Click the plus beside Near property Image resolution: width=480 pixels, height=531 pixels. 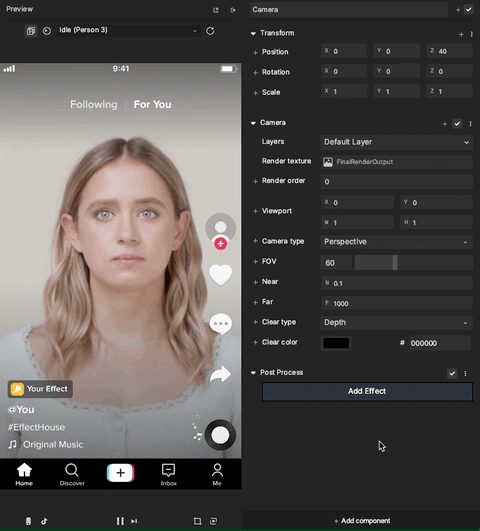click(x=255, y=282)
